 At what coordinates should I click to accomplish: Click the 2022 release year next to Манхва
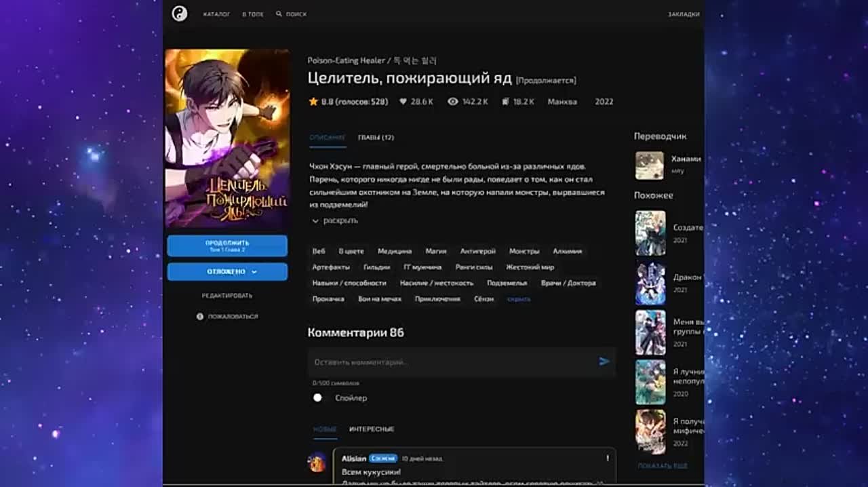604,102
